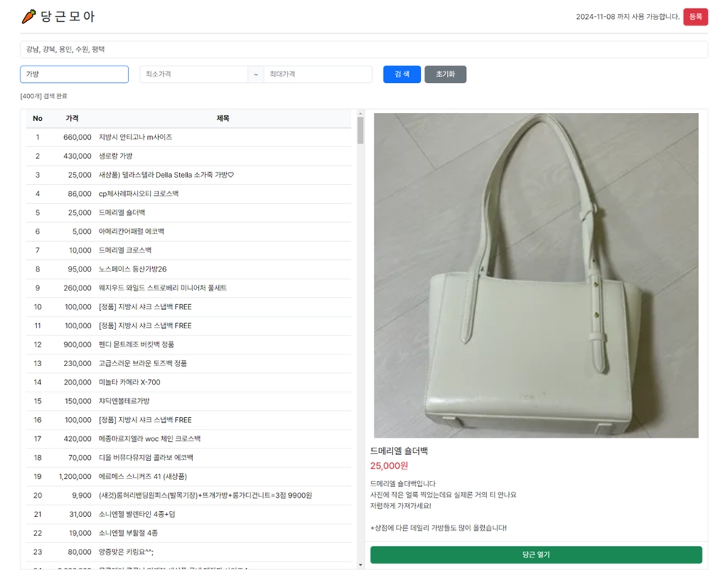The image size is (728, 570).
Task: Open the green 당근 열기 button
Action: tap(536, 555)
